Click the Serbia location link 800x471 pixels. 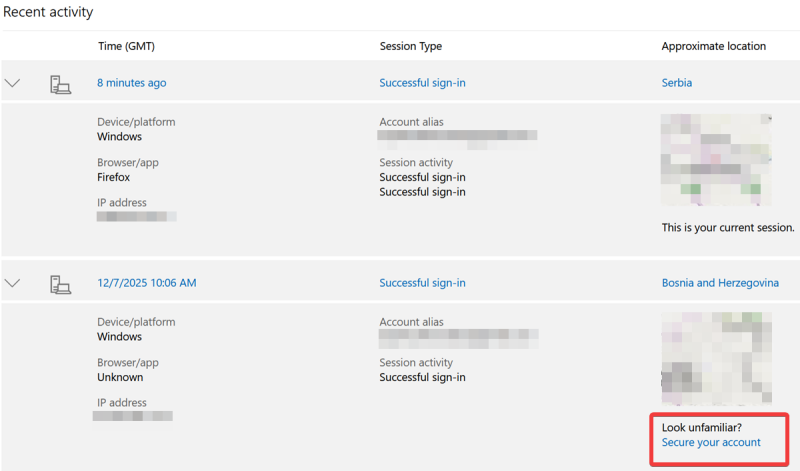[x=677, y=83]
